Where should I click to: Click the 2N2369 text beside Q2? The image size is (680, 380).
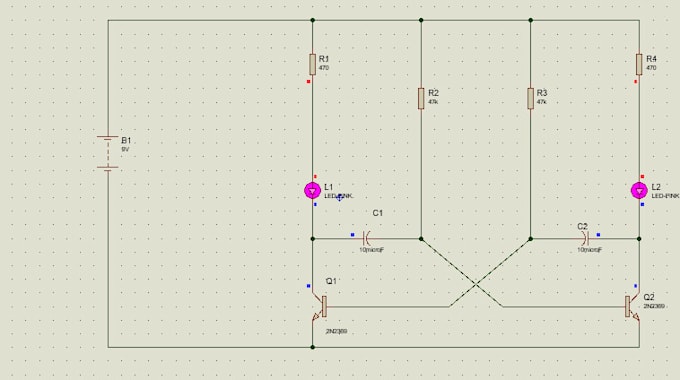654,306
